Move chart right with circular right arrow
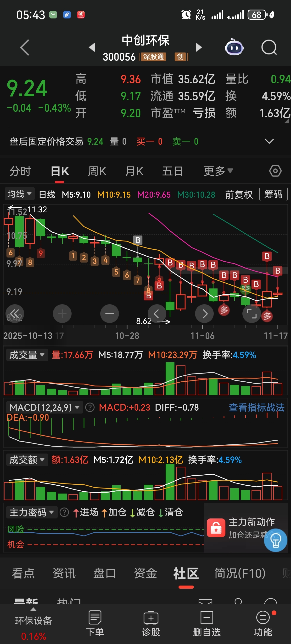This screenshot has width=291, height=644. tap(204, 314)
